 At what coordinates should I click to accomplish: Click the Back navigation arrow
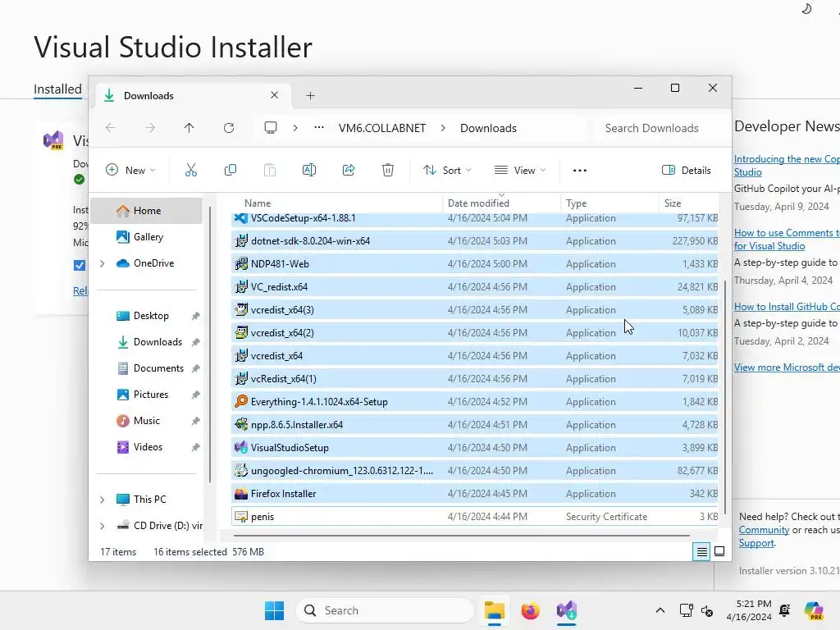click(x=111, y=128)
